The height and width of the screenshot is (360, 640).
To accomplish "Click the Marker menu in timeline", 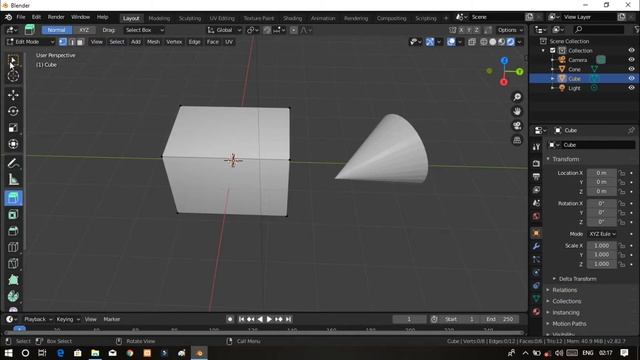I will (111, 319).
